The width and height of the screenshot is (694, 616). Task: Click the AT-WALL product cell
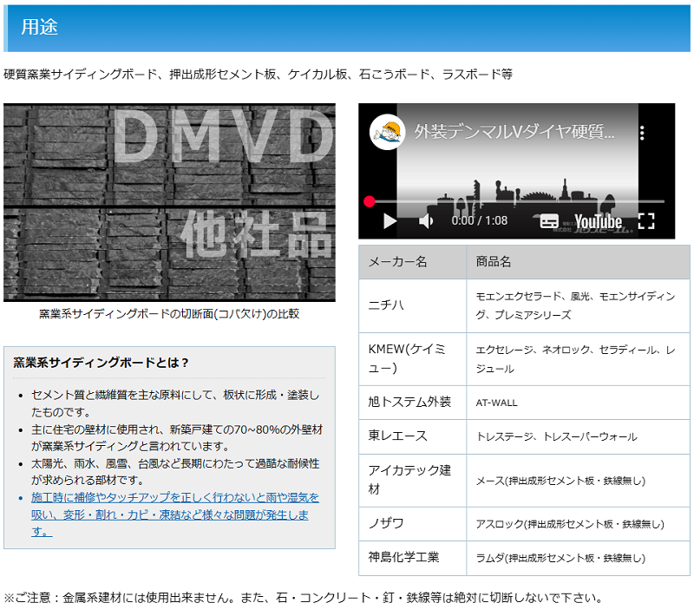point(578,403)
